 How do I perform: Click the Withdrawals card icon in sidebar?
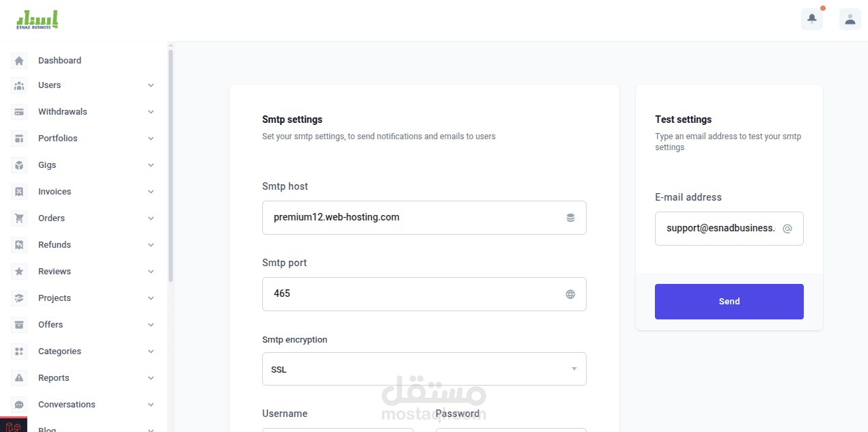tap(19, 112)
